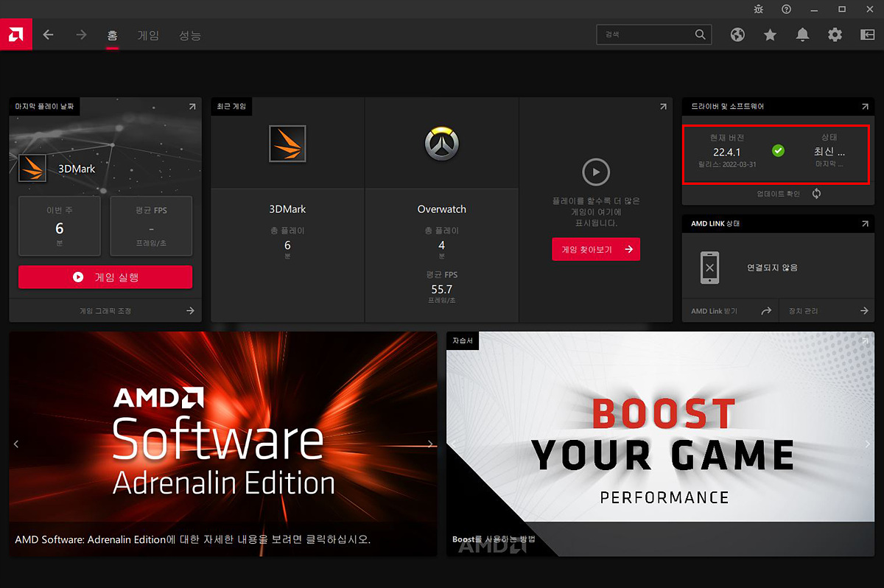Screen dimensions: 884x588
Task: Open the notifications bell
Action: click(802, 35)
